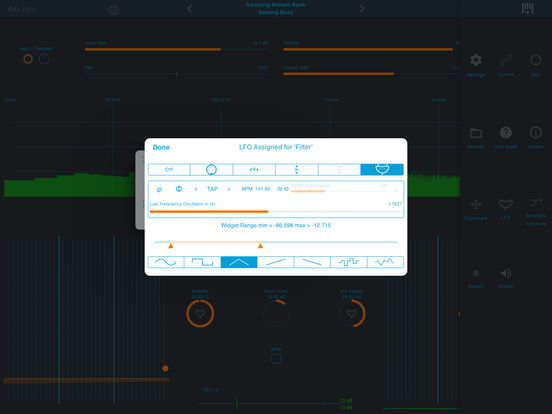Open the keyboard icon at top right
The height and width of the screenshot is (414, 552).
527,9
